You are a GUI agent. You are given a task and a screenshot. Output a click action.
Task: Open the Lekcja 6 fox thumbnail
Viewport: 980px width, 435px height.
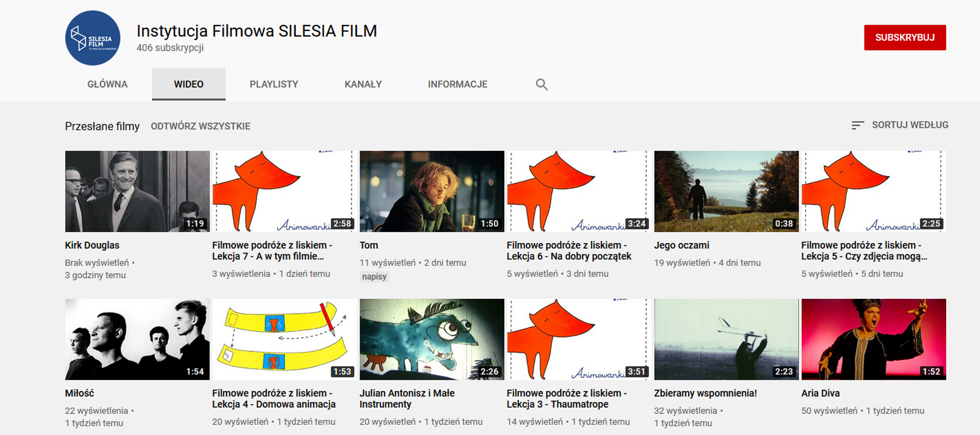point(579,191)
